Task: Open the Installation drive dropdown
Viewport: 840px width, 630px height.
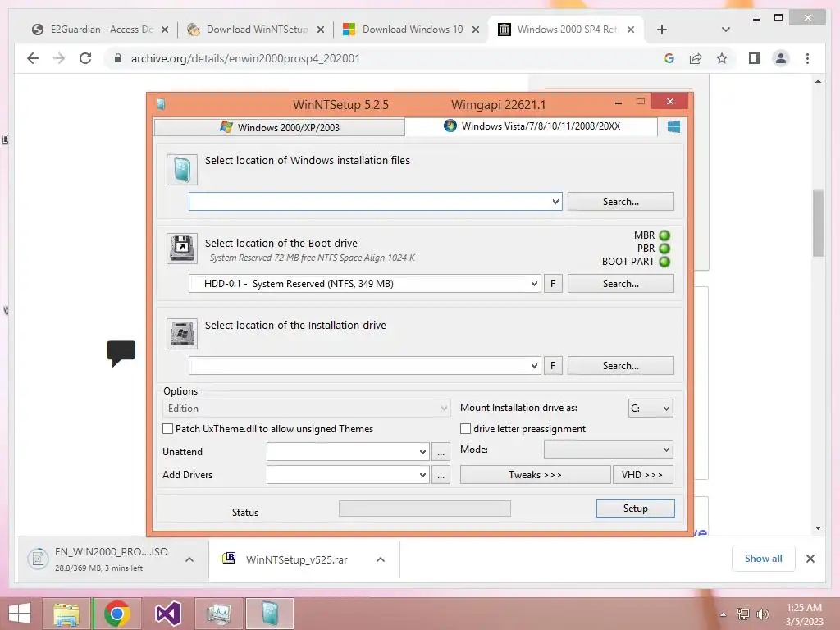Action: [x=534, y=365]
